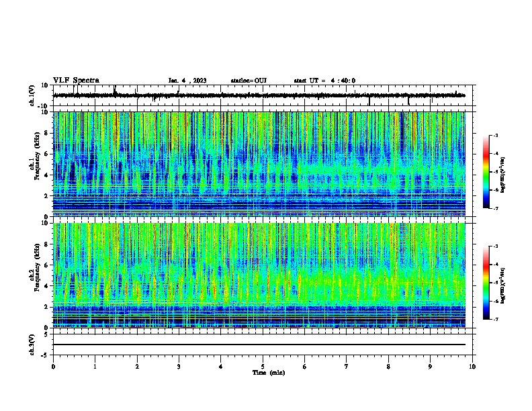Screen dimensions: 532x411
Task: Click the time axis tick label "4"
Action: tap(221, 367)
